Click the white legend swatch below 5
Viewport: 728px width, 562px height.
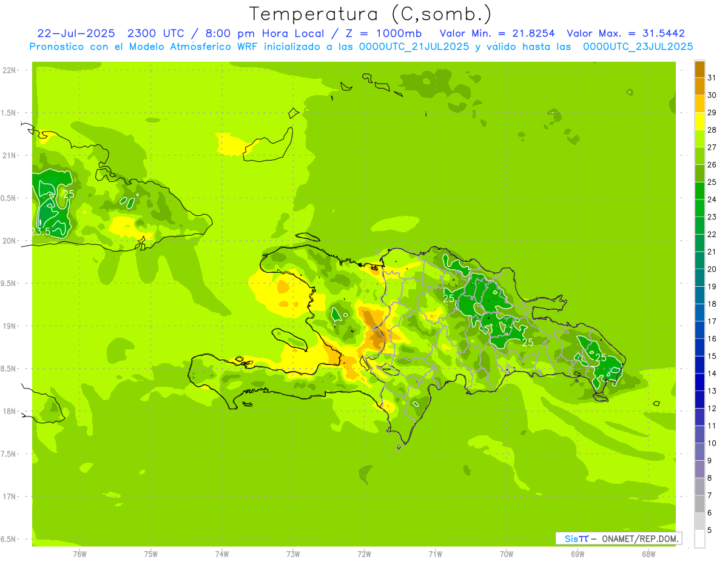[x=699, y=539]
